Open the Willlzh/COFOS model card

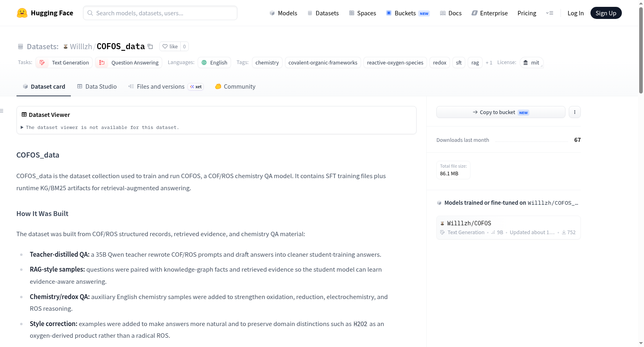tap(508, 228)
